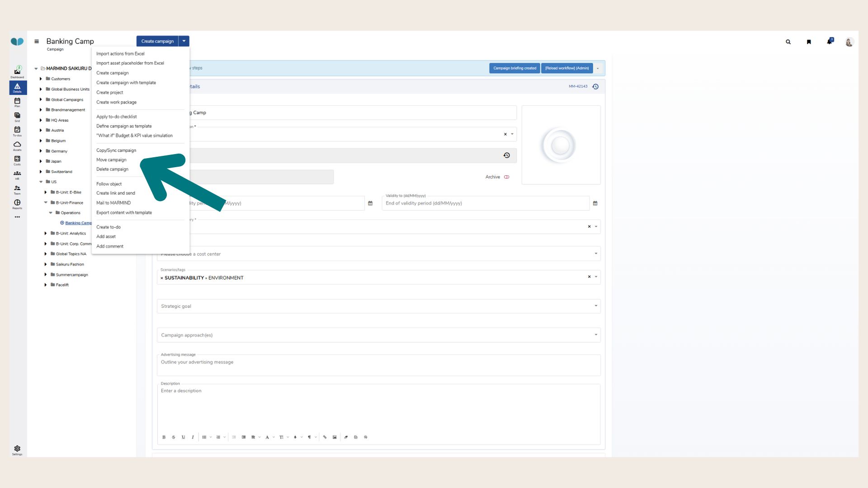868x488 pixels.
Task: Select Move campaign from the menu
Action: coord(111,160)
